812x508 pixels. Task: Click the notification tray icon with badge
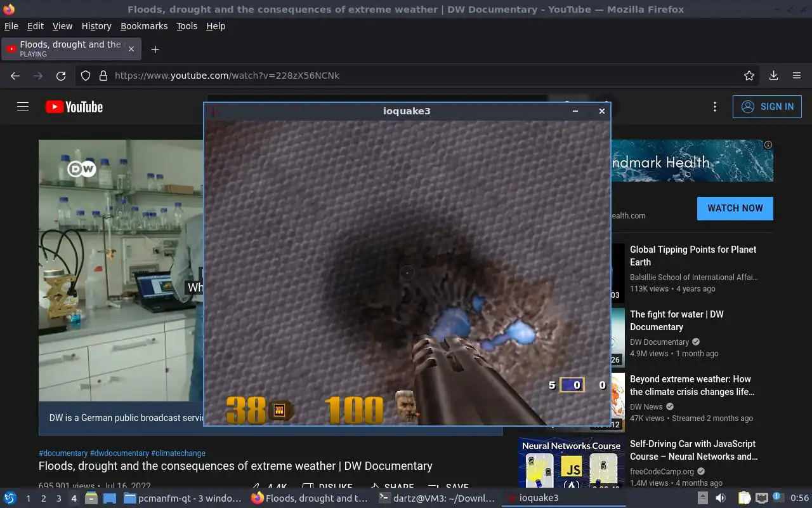tap(778, 498)
